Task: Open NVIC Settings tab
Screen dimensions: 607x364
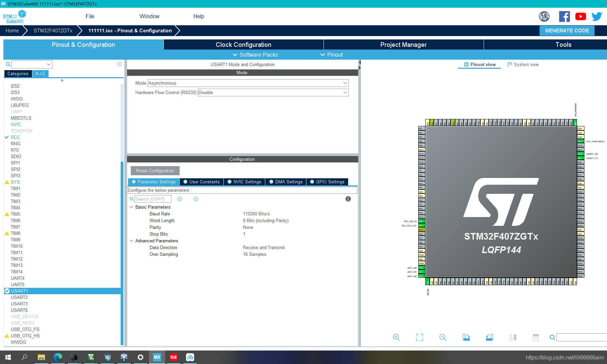Action: (244, 182)
